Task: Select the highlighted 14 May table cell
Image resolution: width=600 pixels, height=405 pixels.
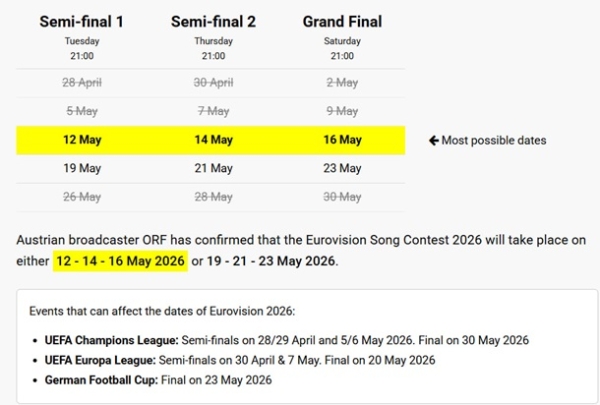Action: (211, 140)
